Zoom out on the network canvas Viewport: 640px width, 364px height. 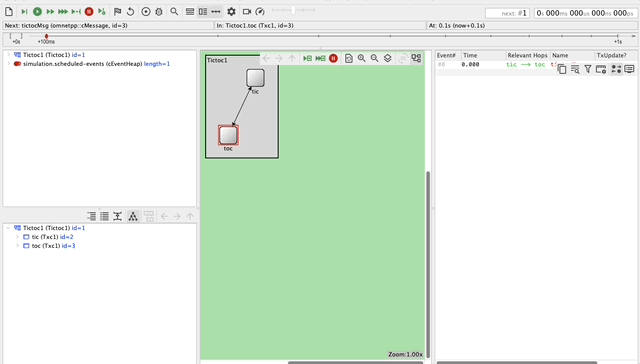(374, 58)
